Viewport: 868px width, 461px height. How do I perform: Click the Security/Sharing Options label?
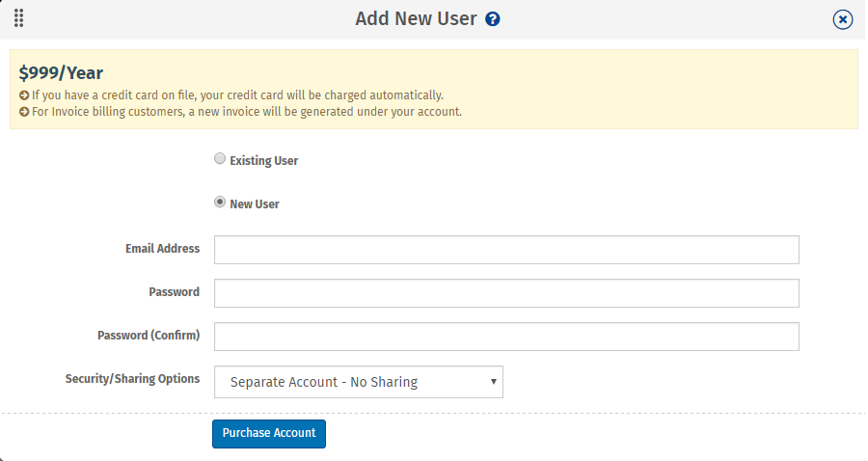[132, 378]
